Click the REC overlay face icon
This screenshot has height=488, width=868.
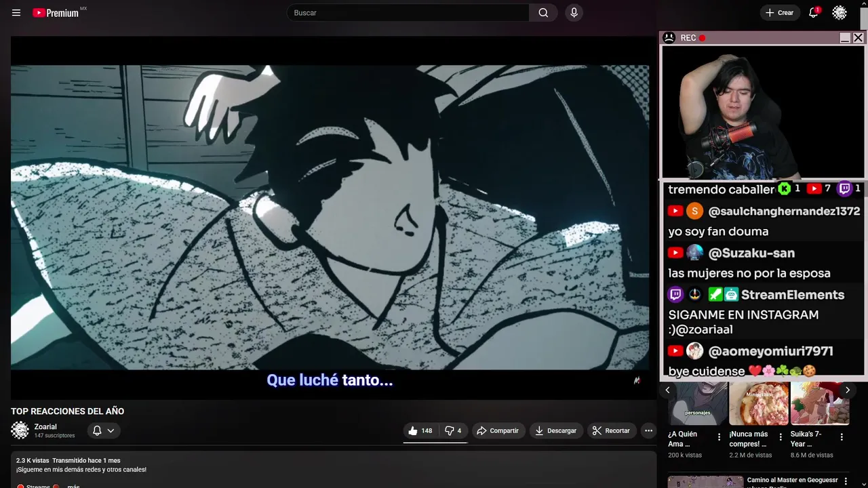(669, 38)
